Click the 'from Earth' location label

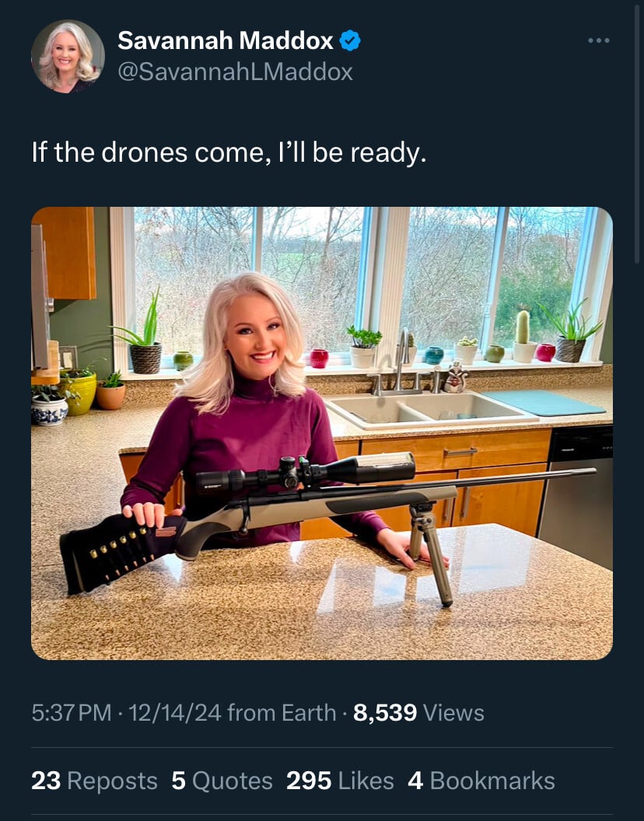click(282, 712)
